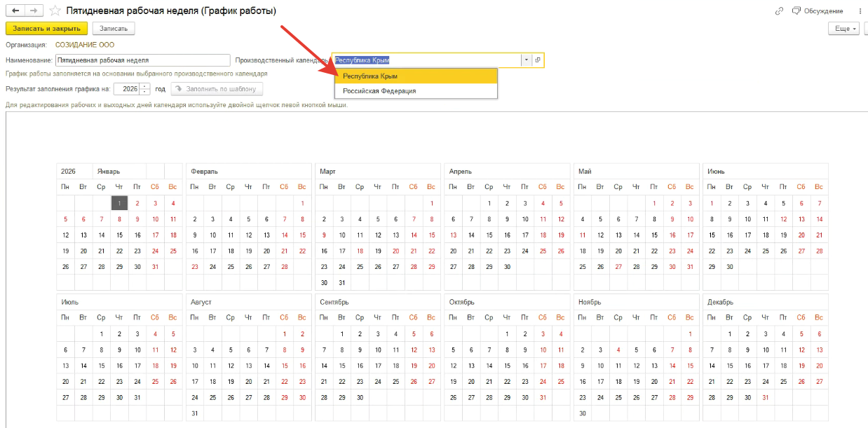Click the 2026 year field value

point(127,89)
